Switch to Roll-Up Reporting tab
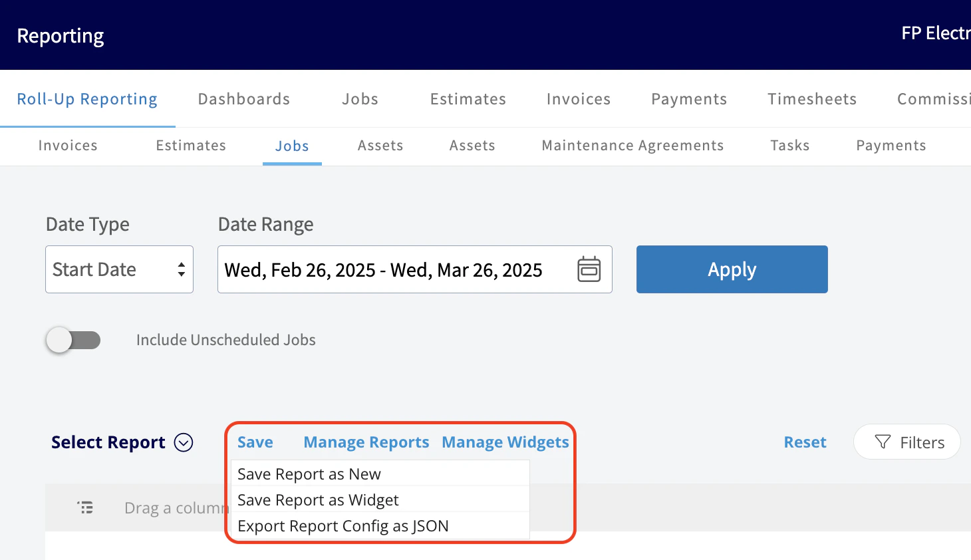The width and height of the screenshot is (971, 560). pos(87,99)
